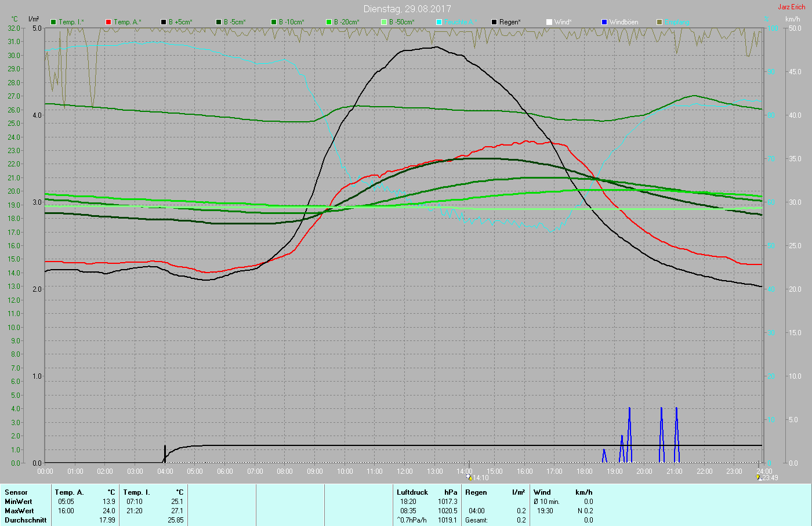This screenshot has width=812, height=526.
Task: Toggle the Regen series via its label
Action: (x=510, y=22)
